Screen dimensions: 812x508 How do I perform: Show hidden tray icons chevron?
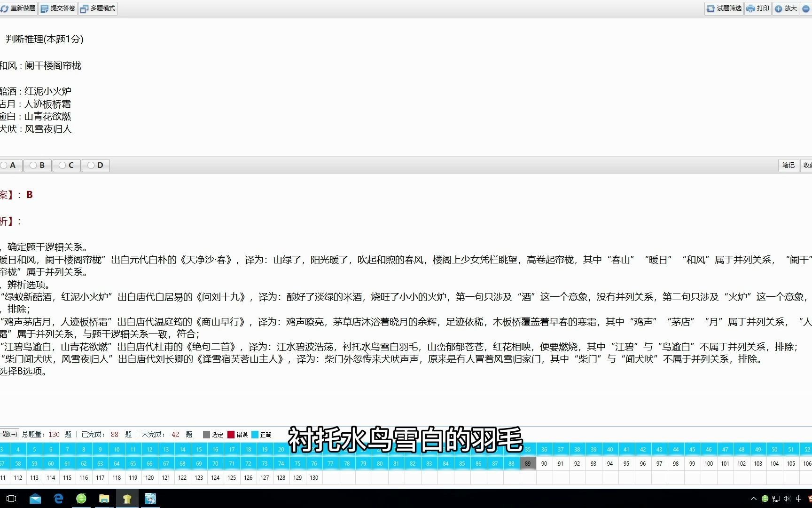(754, 499)
